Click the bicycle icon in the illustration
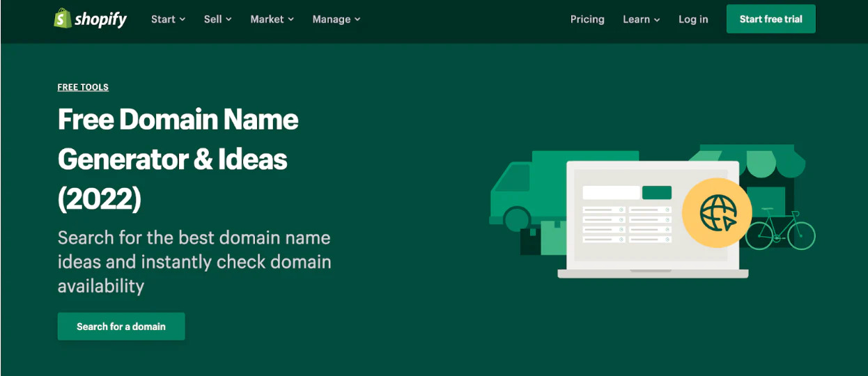 pyautogui.click(x=780, y=229)
